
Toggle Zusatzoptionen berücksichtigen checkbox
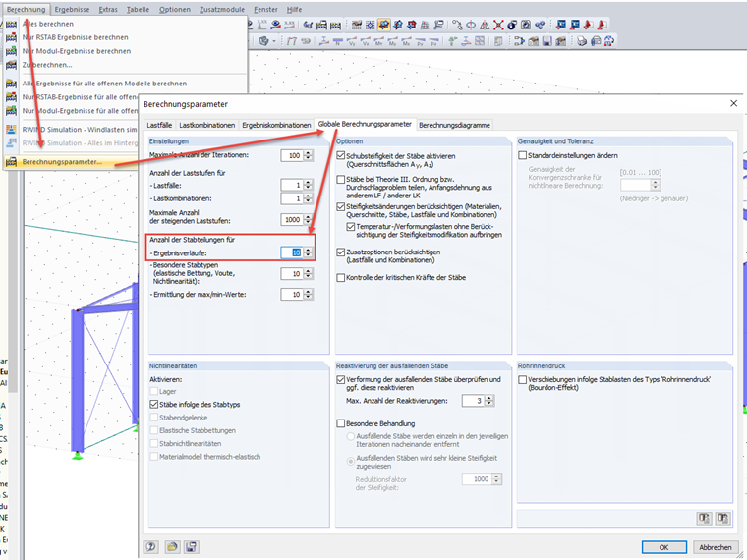pos(341,252)
